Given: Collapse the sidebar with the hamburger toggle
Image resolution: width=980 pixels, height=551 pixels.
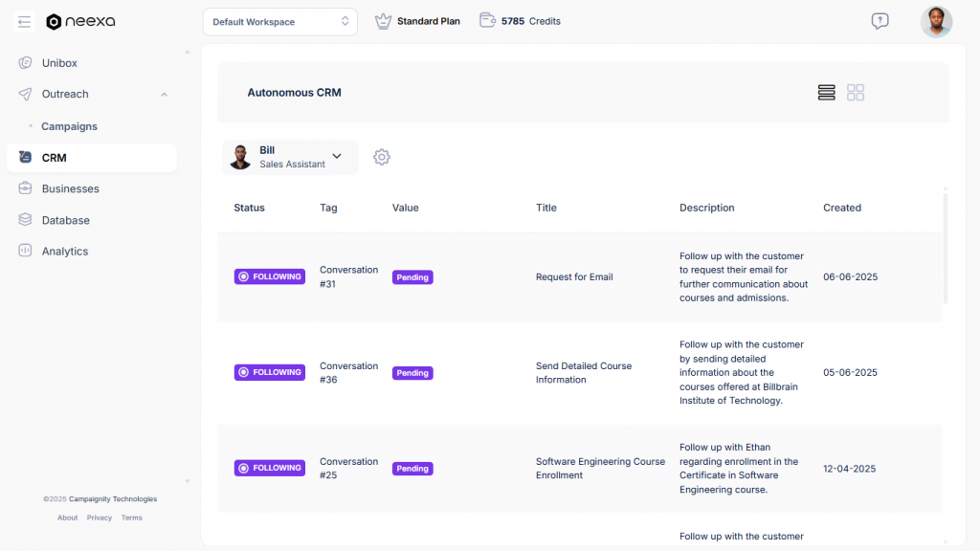Looking at the screenshot, I should click(24, 21).
